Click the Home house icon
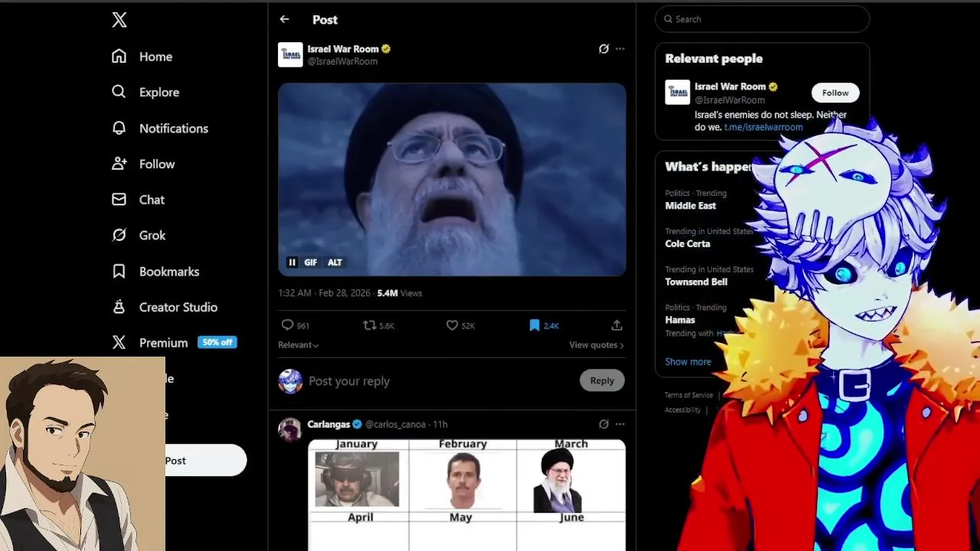 [x=119, y=56]
